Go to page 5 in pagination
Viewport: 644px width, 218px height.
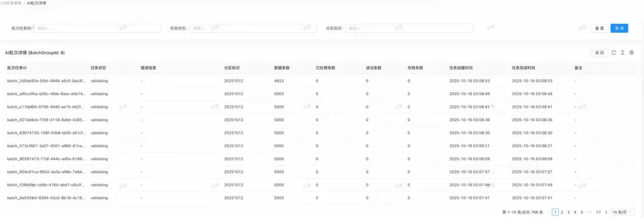click(581, 212)
